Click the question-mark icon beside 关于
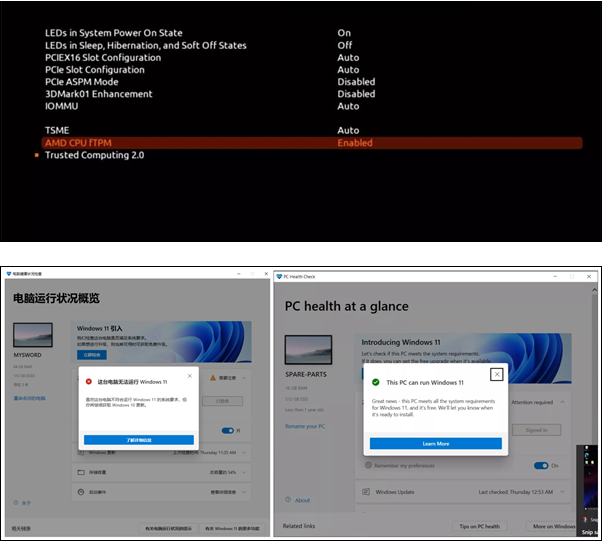 (x=16, y=503)
